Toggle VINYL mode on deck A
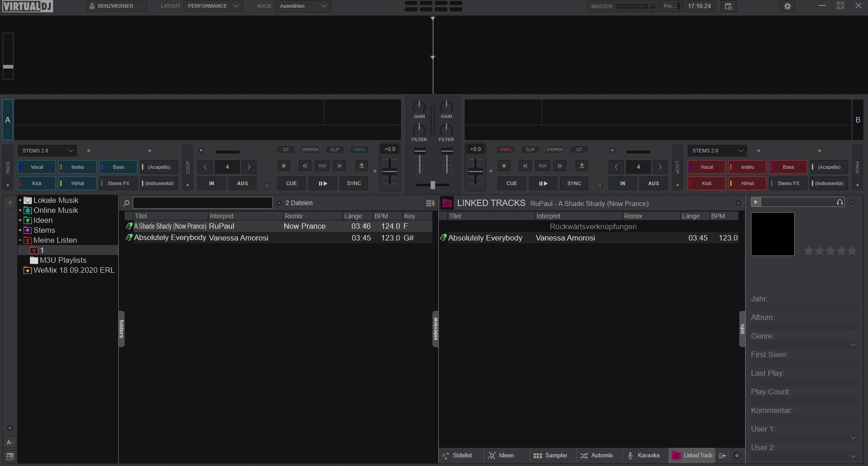This screenshot has height=466, width=868. (359, 149)
